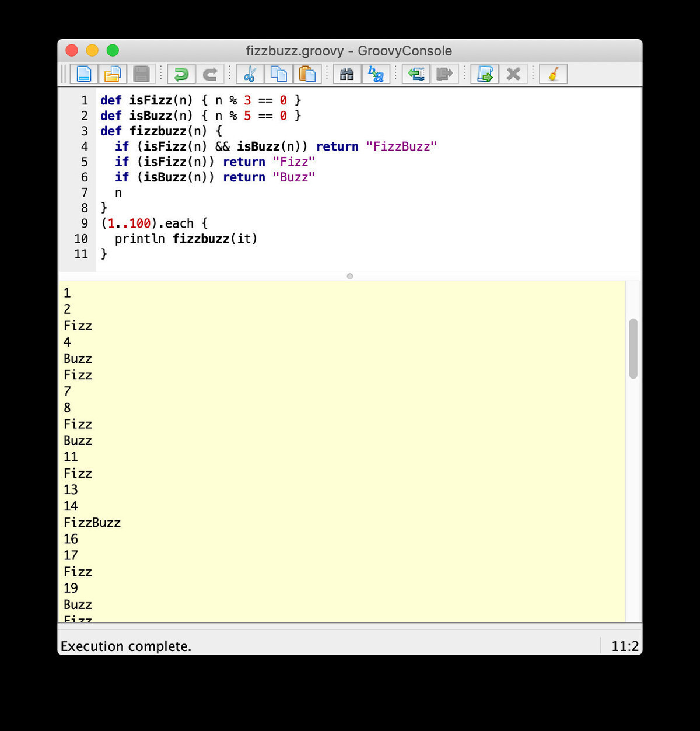Undo the last edit
Screen dimensions: 700x731
point(181,74)
